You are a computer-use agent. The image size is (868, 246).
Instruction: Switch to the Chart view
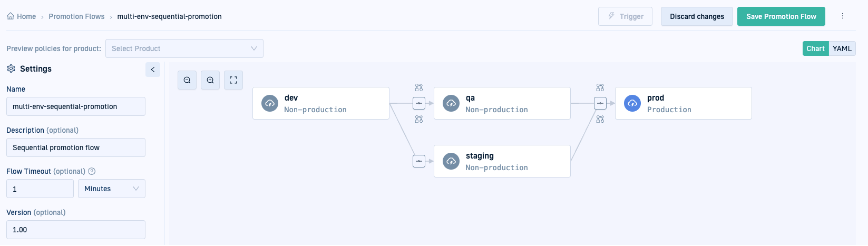pos(815,48)
